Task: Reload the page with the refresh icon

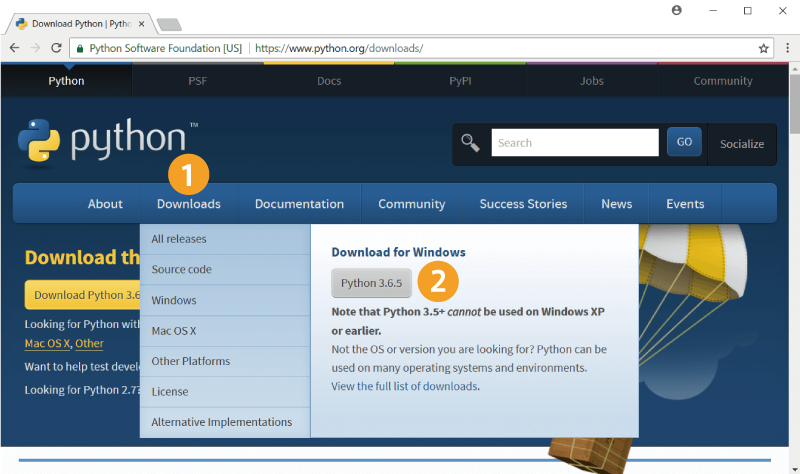Action: click(x=56, y=48)
